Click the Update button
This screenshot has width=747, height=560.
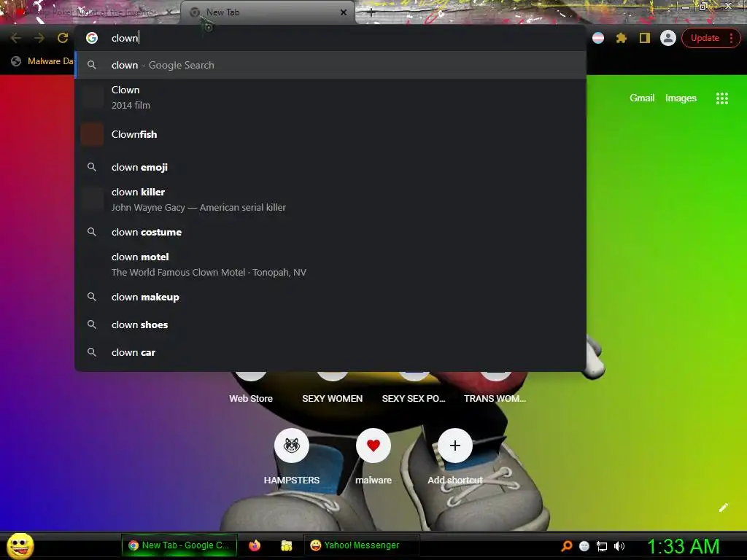click(705, 38)
